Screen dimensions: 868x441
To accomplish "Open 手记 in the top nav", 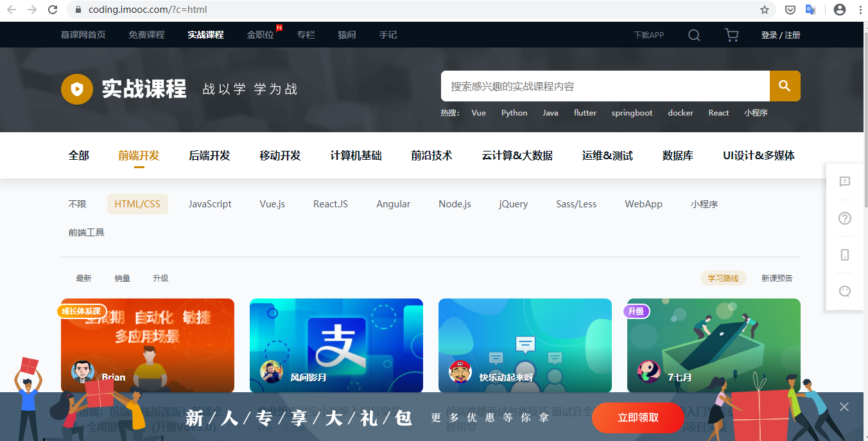I will point(388,35).
